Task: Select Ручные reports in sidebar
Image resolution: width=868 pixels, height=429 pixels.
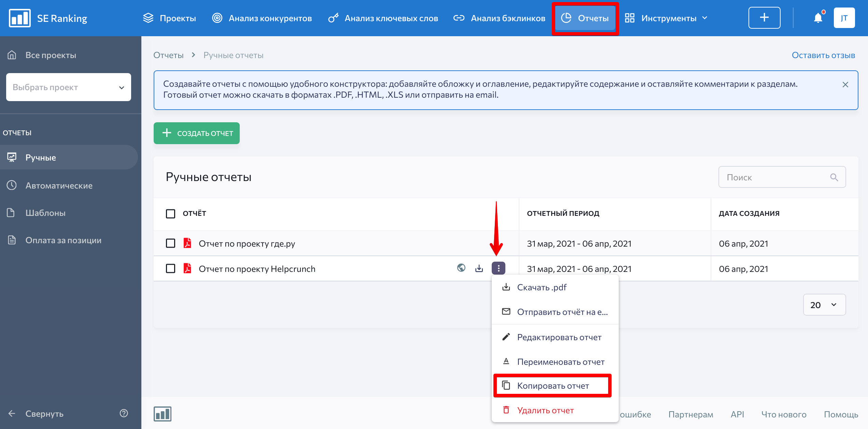Action: coord(69,157)
